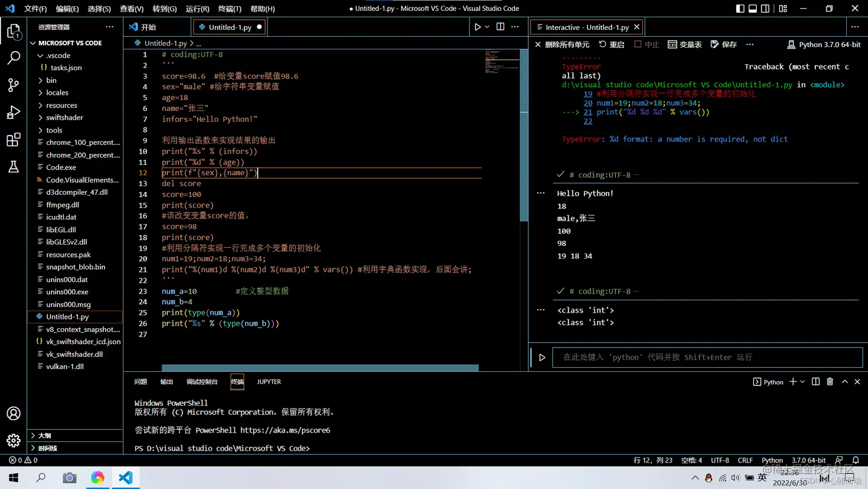Image resolution: width=868 pixels, height=489 pixels.
Task: Open the 运行(R) menu
Action: point(197,9)
